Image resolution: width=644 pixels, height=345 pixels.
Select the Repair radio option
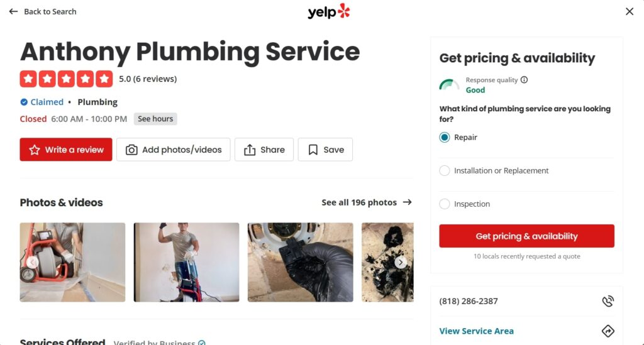pos(445,138)
